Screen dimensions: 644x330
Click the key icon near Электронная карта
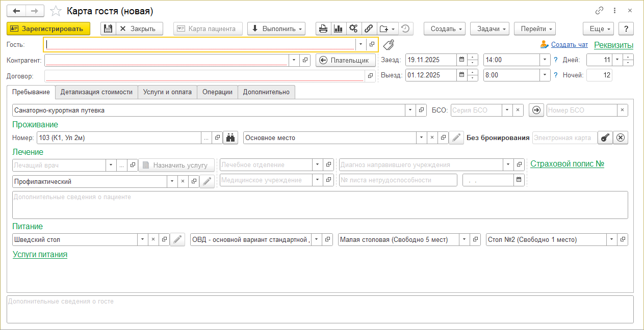click(x=605, y=137)
